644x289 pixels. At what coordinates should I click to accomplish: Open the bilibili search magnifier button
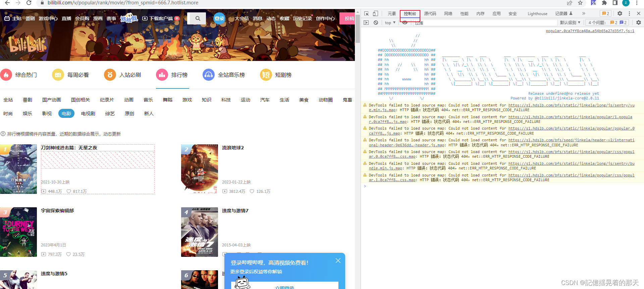point(198,18)
